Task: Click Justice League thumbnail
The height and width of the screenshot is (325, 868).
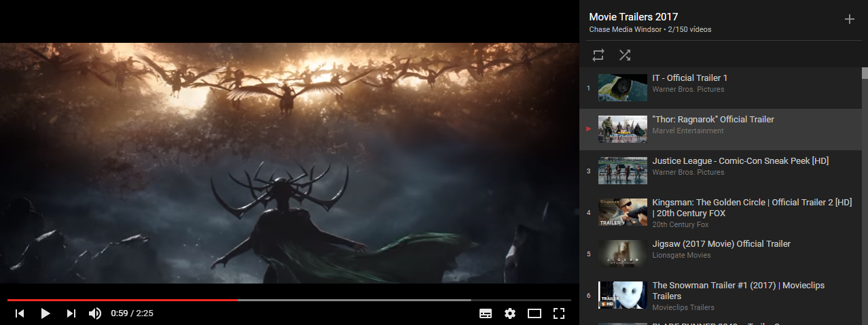Action: [623, 170]
